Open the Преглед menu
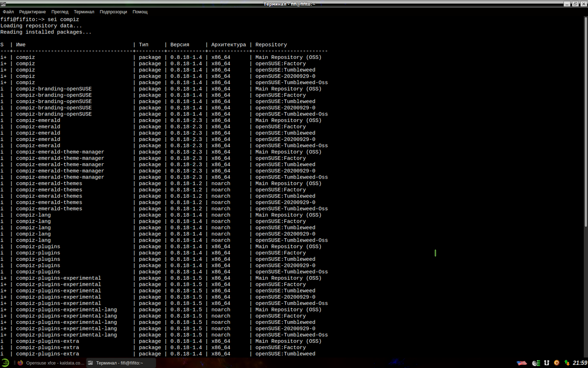The height and width of the screenshot is (368, 588). point(60,12)
